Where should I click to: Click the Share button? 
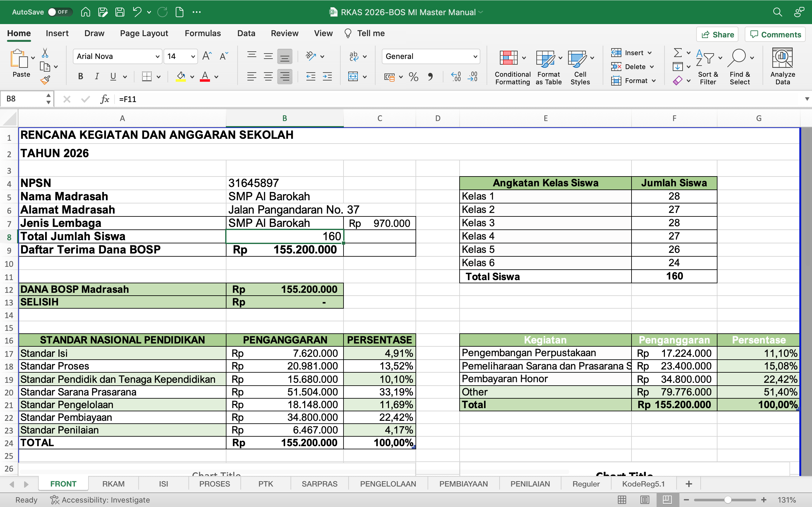717,34
